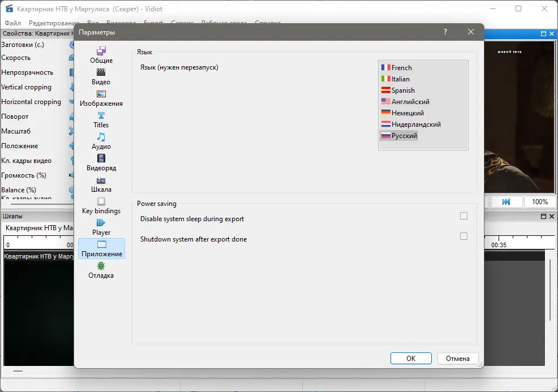Open the Редактирование menu
This screenshot has width=558, height=392.
click(x=54, y=23)
